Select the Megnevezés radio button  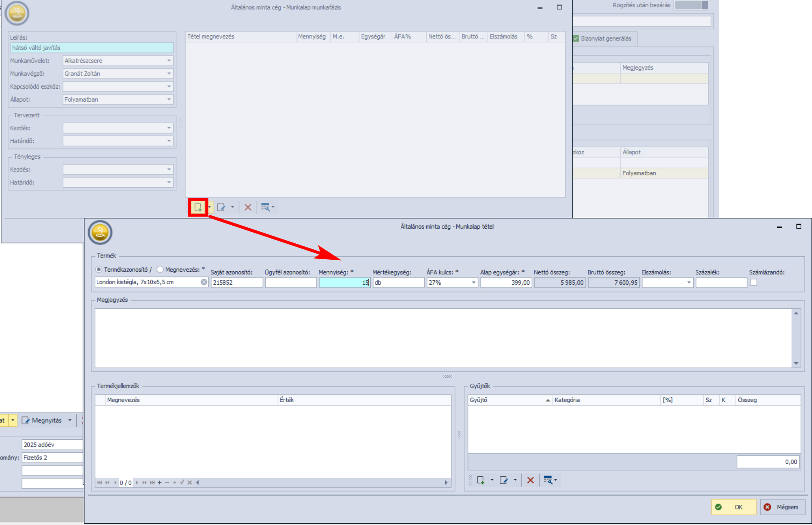(160, 270)
